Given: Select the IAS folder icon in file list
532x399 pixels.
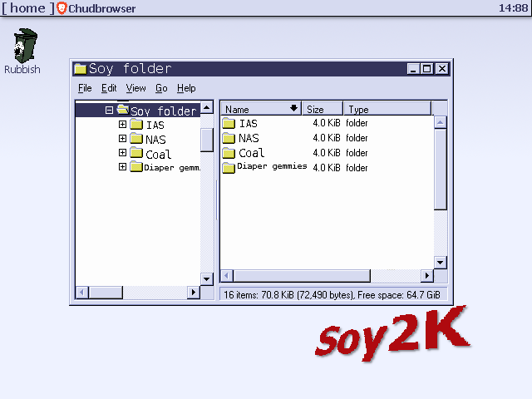Looking at the screenshot, I should point(229,123).
